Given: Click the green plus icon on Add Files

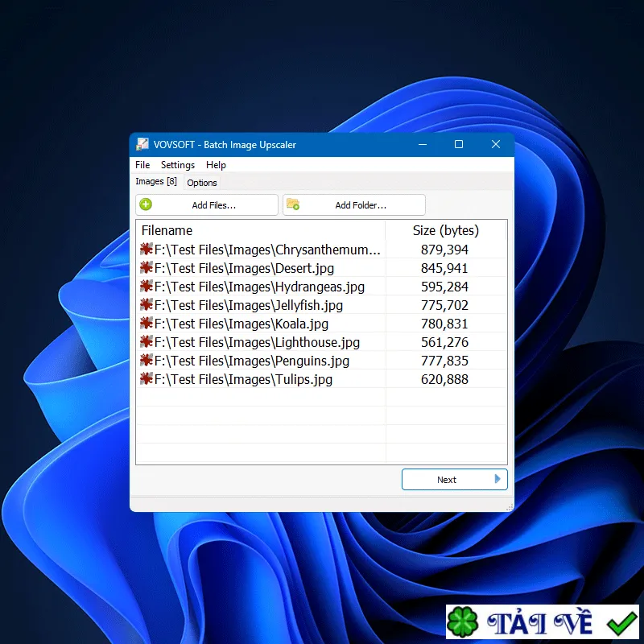Looking at the screenshot, I should pyautogui.click(x=146, y=204).
